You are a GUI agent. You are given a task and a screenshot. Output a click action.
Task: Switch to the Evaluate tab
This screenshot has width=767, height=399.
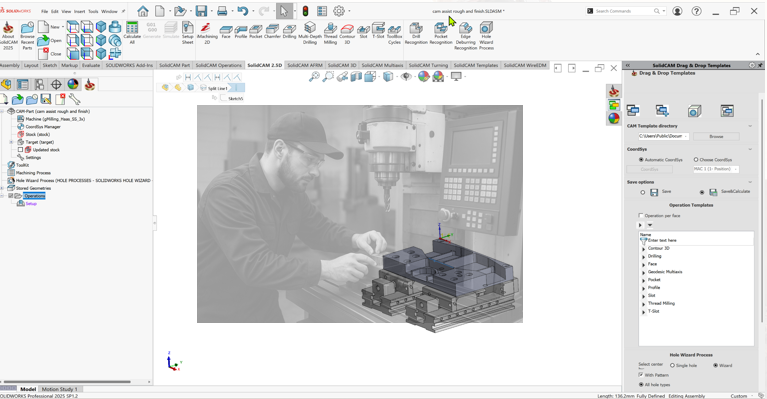[x=91, y=65]
